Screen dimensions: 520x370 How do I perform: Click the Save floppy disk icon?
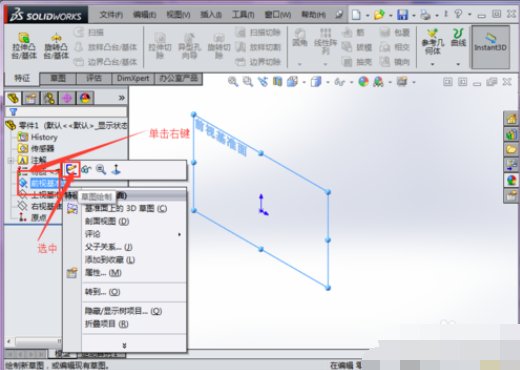pyautogui.click(x=402, y=15)
